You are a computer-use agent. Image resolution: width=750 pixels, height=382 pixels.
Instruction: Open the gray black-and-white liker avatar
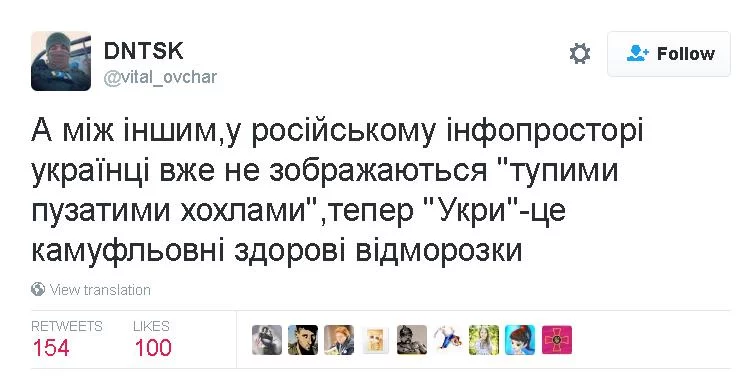click(267, 340)
